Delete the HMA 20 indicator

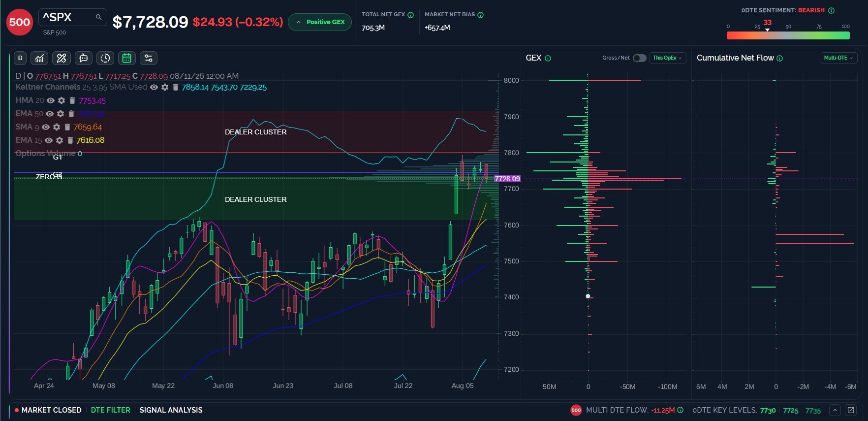72,100
